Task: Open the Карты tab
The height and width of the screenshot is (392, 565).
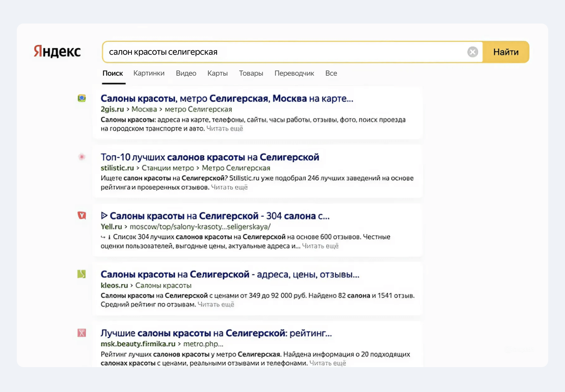Action: coord(218,73)
